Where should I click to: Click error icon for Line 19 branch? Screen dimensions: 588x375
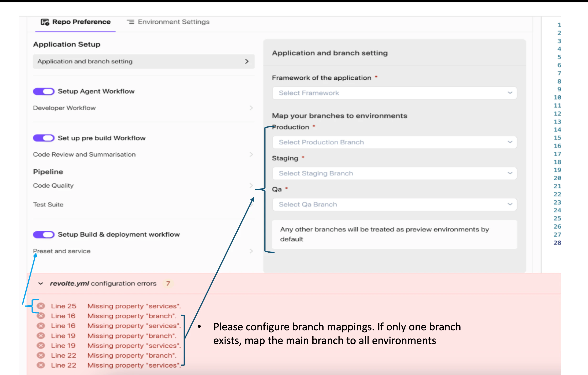41,336
